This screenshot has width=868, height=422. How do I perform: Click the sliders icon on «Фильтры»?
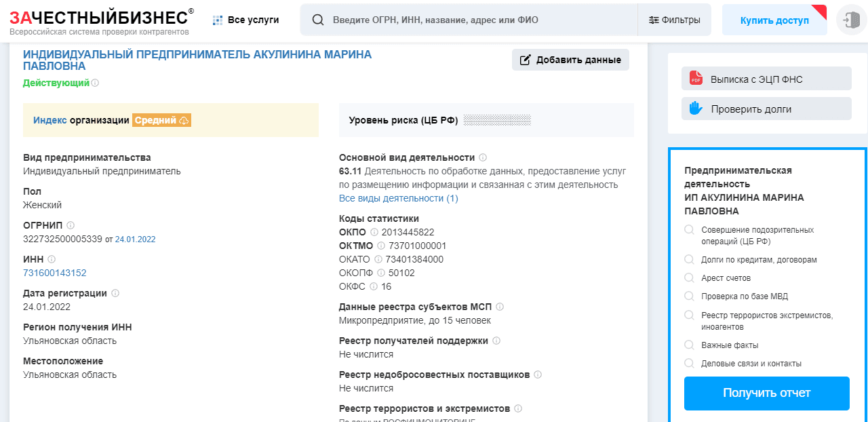[x=655, y=20]
